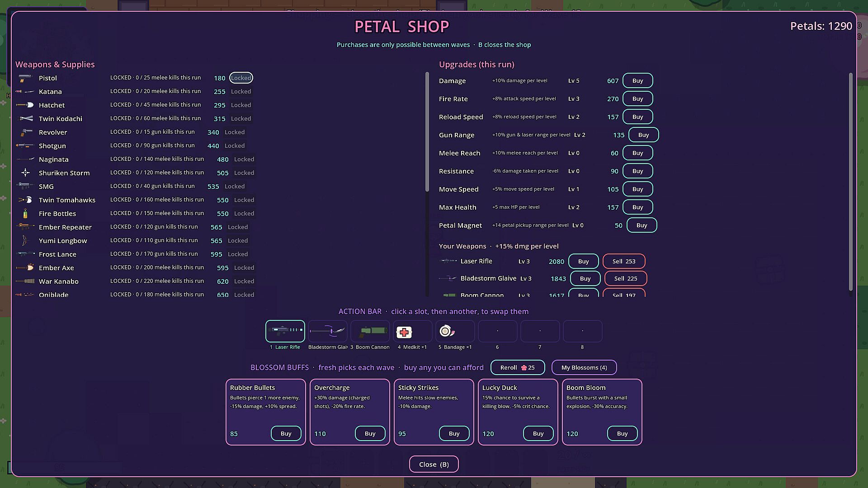
Task: Click the upgrades panel scrollbar
Action: click(850, 182)
